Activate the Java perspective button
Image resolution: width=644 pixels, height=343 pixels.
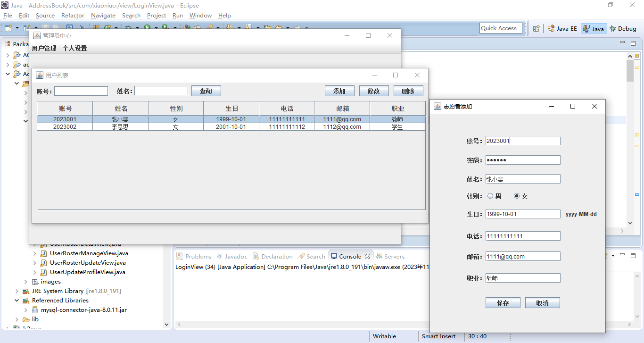click(x=593, y=28)
